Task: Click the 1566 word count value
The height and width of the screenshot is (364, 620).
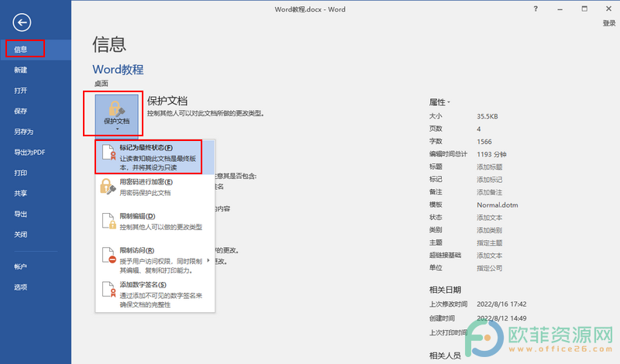Action: (x=484, y=142)
